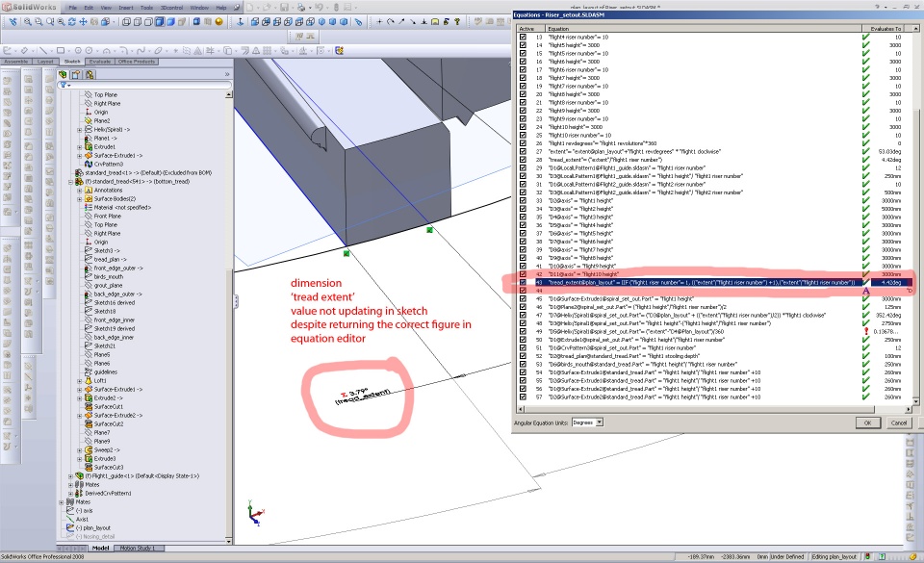Click the Save toolbar icon
The image size is (924, 563).
coord(285,7)
